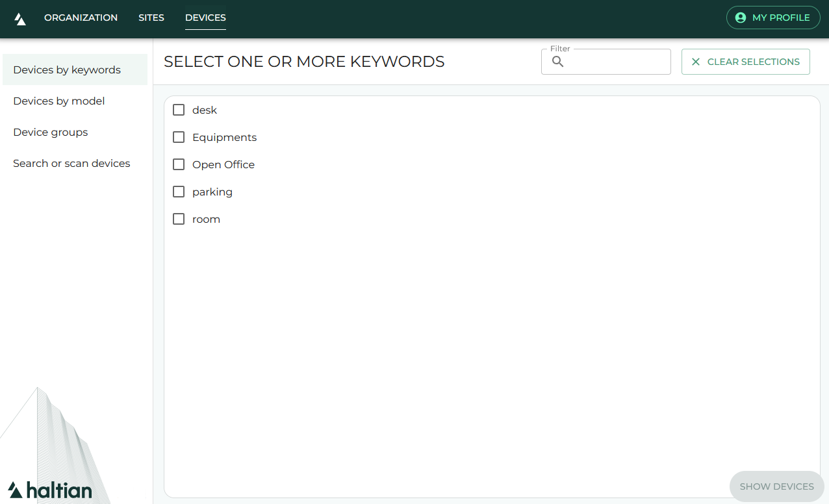Click the parking keyword label
829x504 pixels.
tap(212, 192)
